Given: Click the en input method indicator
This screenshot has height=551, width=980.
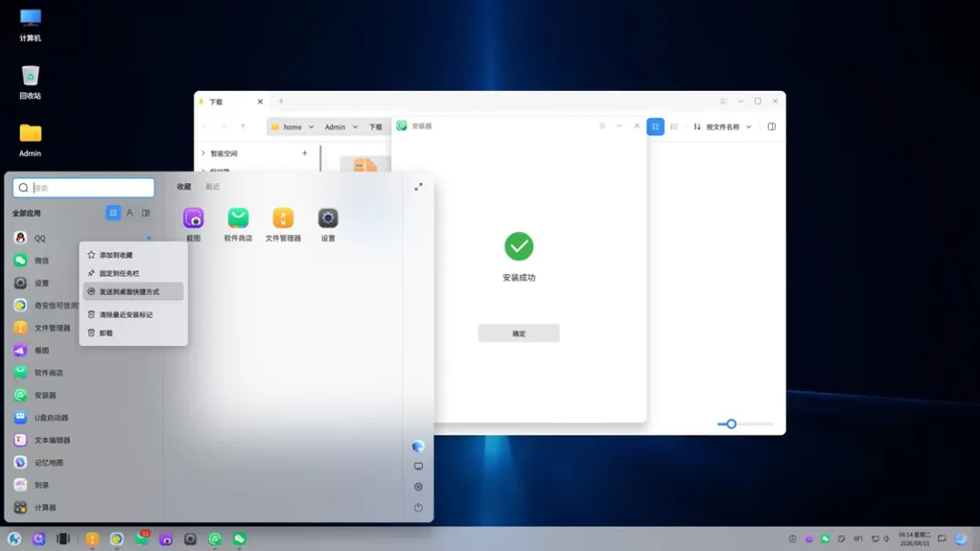Looking at the screenshot, I should click(858, 538).
